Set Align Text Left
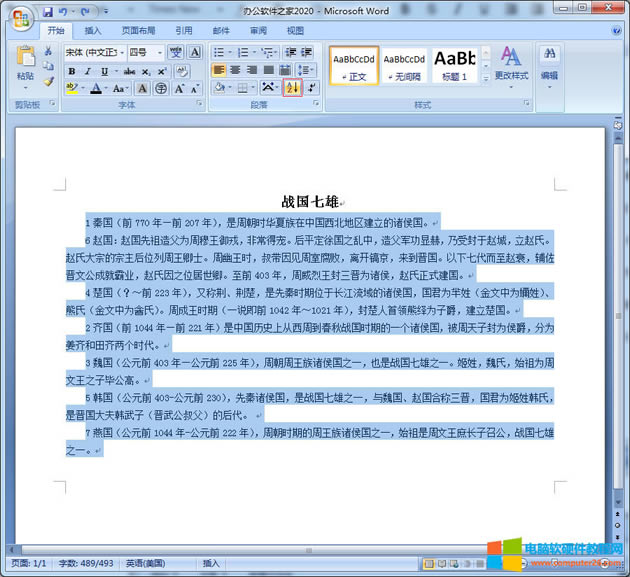Image resolution: width=630 pixels, height=577 pixels. tap(219, 70)
